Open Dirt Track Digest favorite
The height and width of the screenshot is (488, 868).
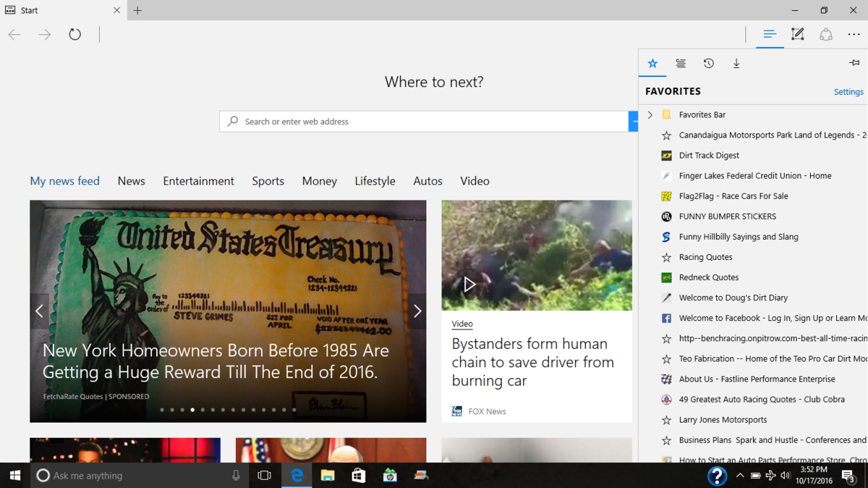point(709,155)
